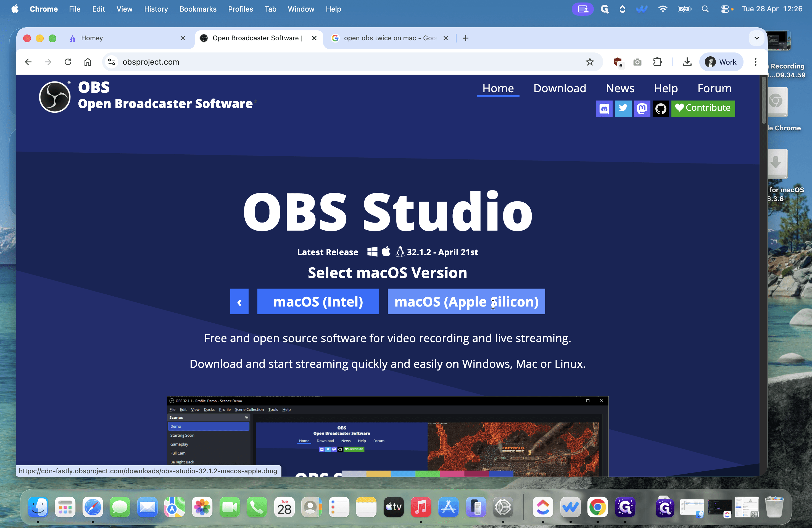The height and width of the screenshot is (528, 812).
Task: Expand the tab search dropdown arrow
Action: tap(756, 38)
